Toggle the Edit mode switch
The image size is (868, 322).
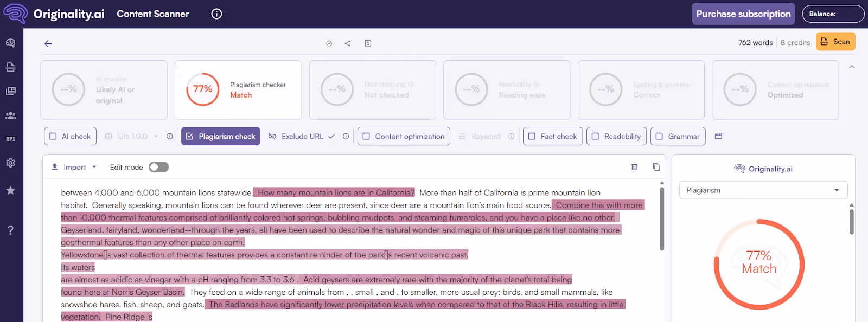(159, 167)
